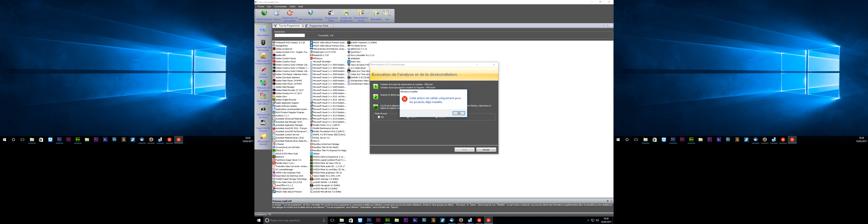The height and width of the screenshot is (224, 868).
Task: Close the Programmes Pistés tab
Action: point(331,26)
